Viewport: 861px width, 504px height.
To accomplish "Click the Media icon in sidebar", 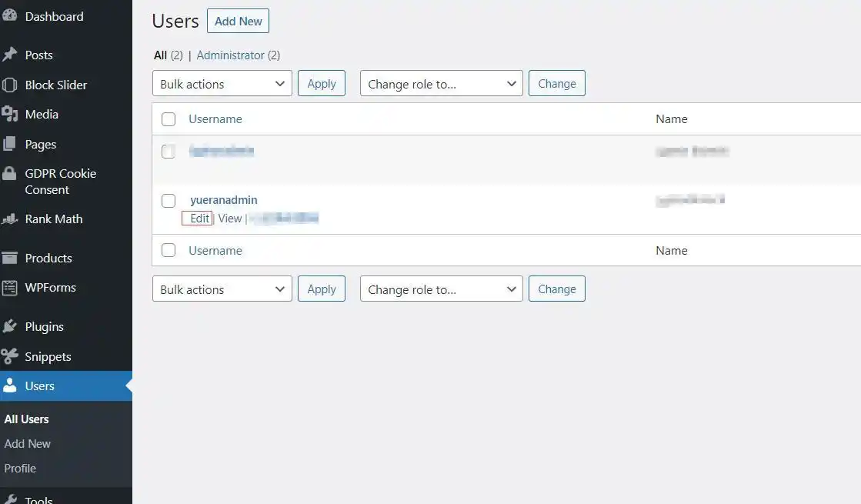I will pos(9,114).
